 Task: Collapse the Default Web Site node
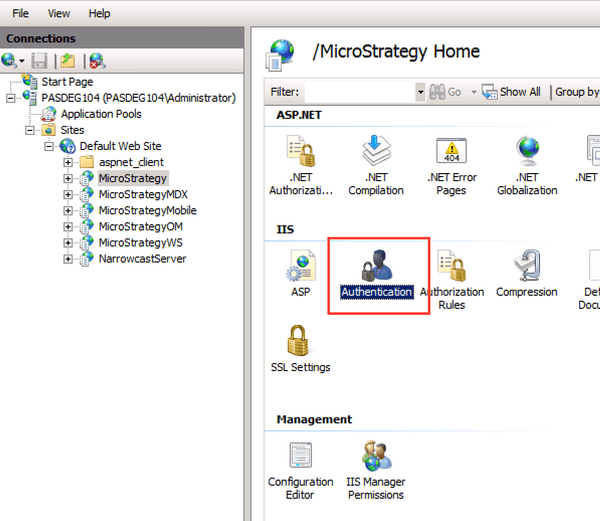pos(49,147)
